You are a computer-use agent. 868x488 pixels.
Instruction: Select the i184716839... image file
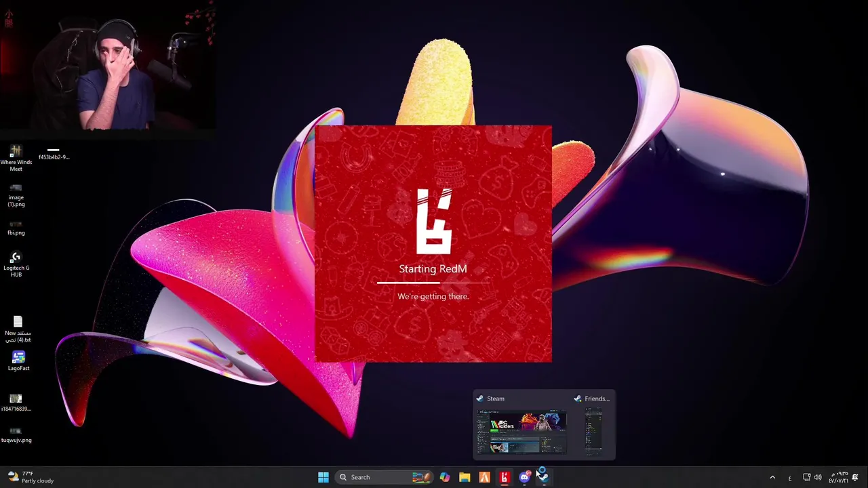point(16,403)
